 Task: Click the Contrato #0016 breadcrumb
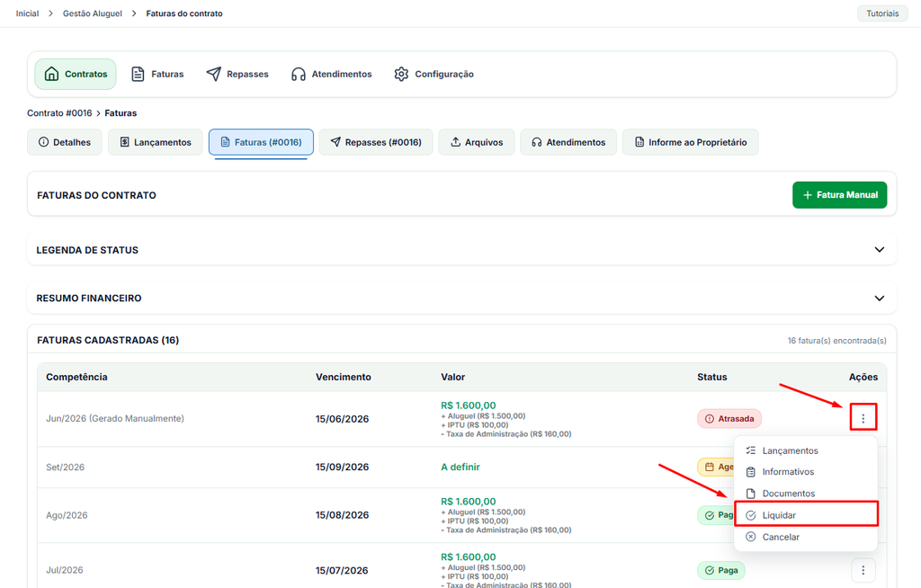point(59,112)
